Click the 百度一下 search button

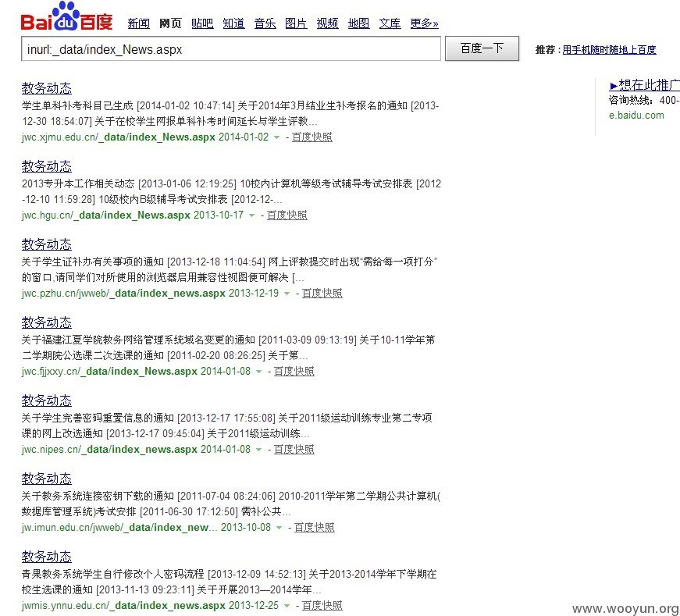(x=482, y=48)
